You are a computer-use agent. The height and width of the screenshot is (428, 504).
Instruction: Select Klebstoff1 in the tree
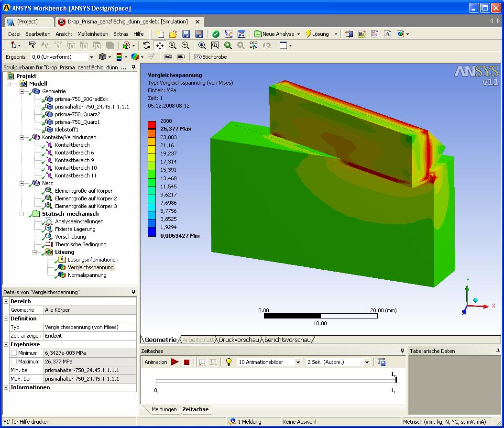point(66,130)
